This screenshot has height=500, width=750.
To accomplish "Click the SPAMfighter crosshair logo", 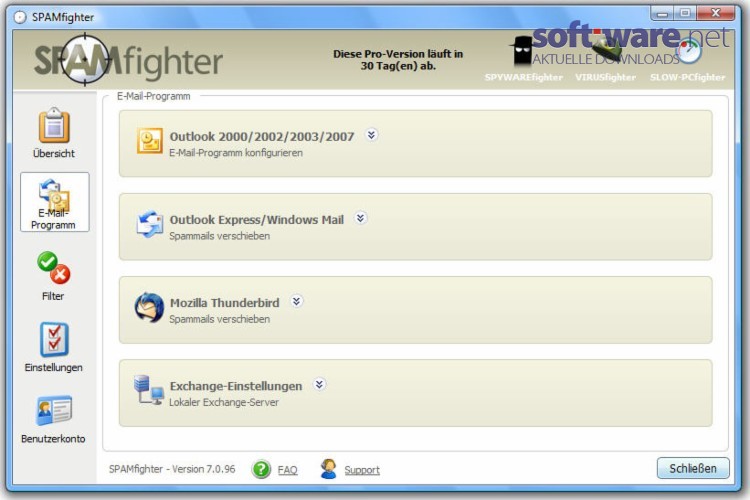I will (x=85, y=60).
